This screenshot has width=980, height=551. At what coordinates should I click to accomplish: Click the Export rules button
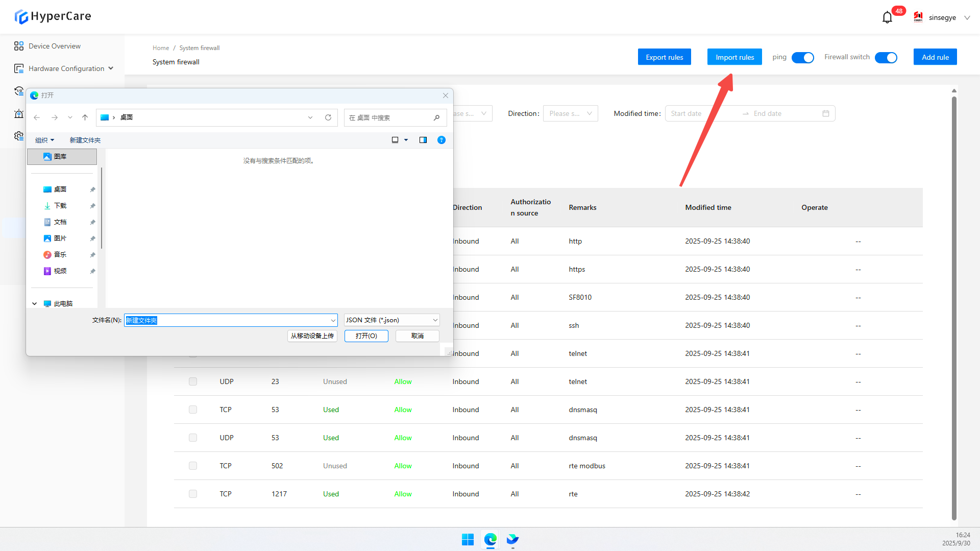pos(664,57)
